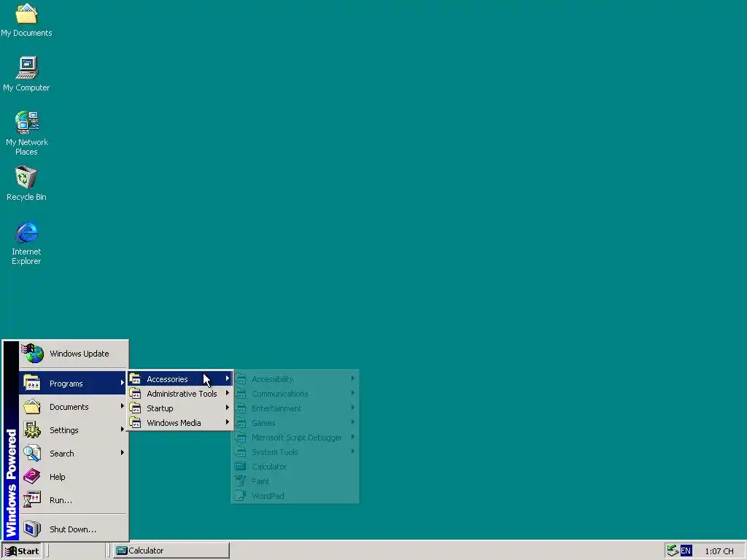This screenshot has height=560, width=747.
Task: Choose Help in the Start menu
Action: (x=74, y=477)
